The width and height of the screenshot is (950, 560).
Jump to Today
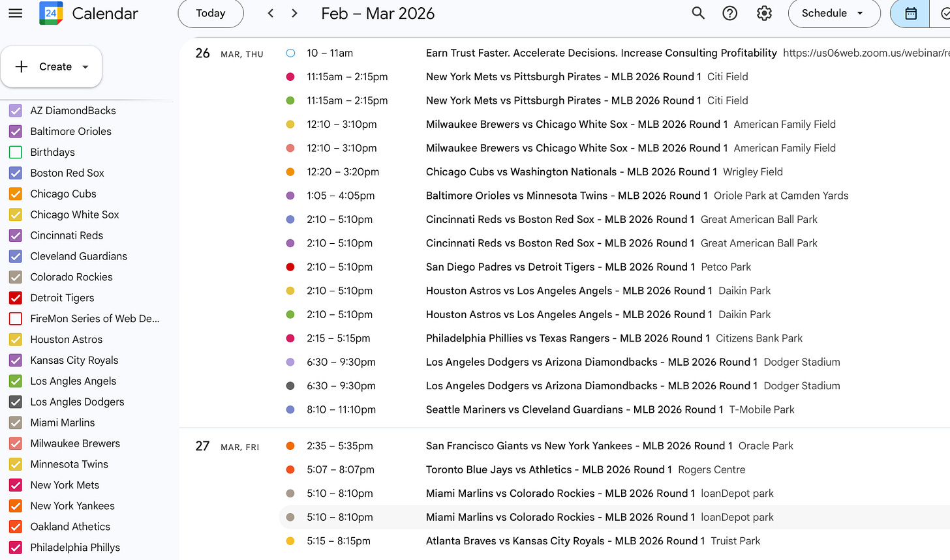[x=211, y=13]
